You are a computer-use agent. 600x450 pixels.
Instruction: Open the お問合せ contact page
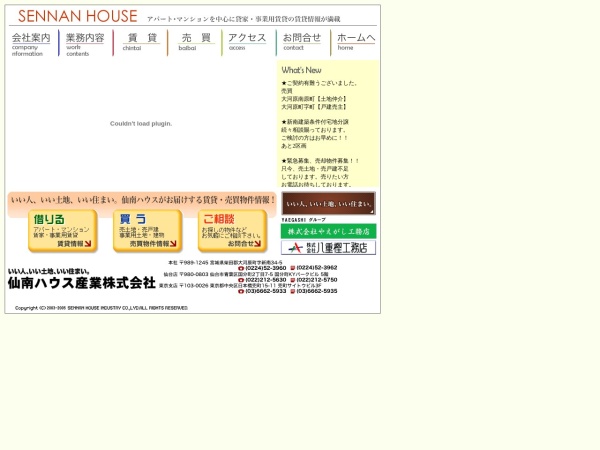[x=302, y=41]
